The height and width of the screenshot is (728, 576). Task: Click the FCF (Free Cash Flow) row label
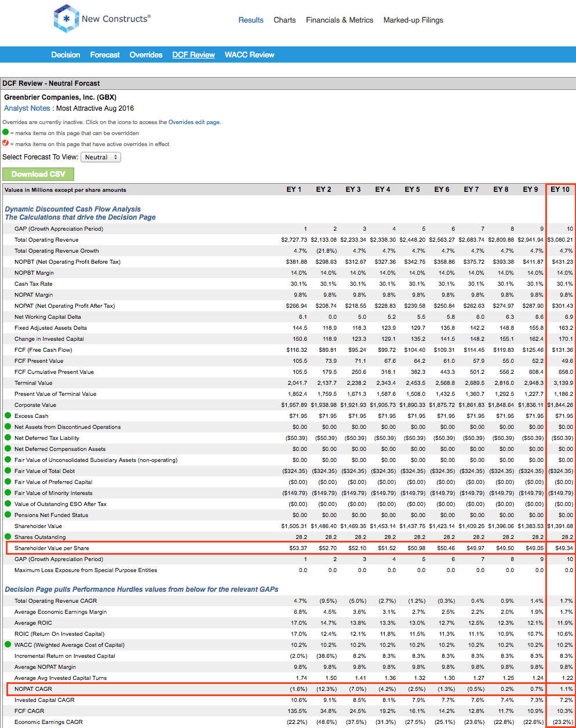(43, 350)
